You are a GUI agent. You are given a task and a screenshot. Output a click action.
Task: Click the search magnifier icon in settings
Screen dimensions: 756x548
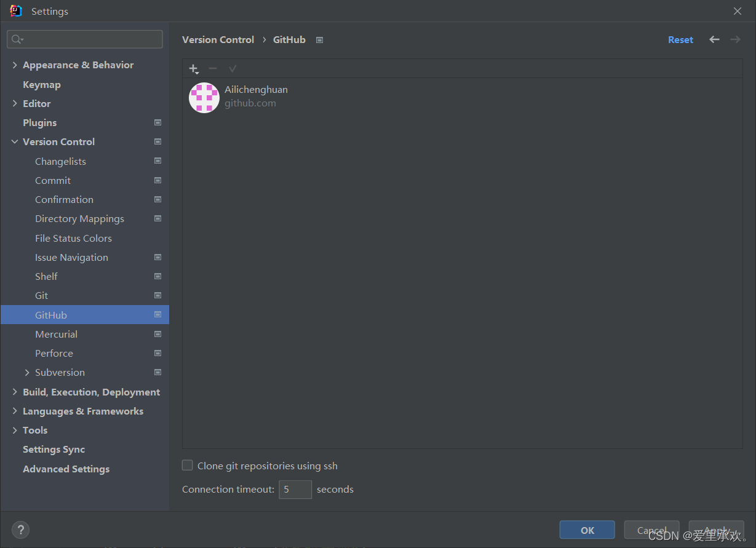(x=17, y=39)
